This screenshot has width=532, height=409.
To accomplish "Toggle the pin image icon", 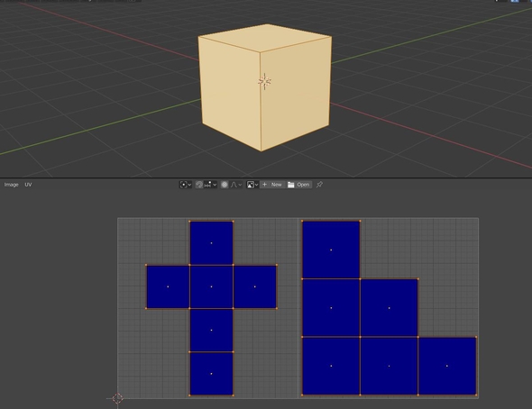I will point(319,185).
